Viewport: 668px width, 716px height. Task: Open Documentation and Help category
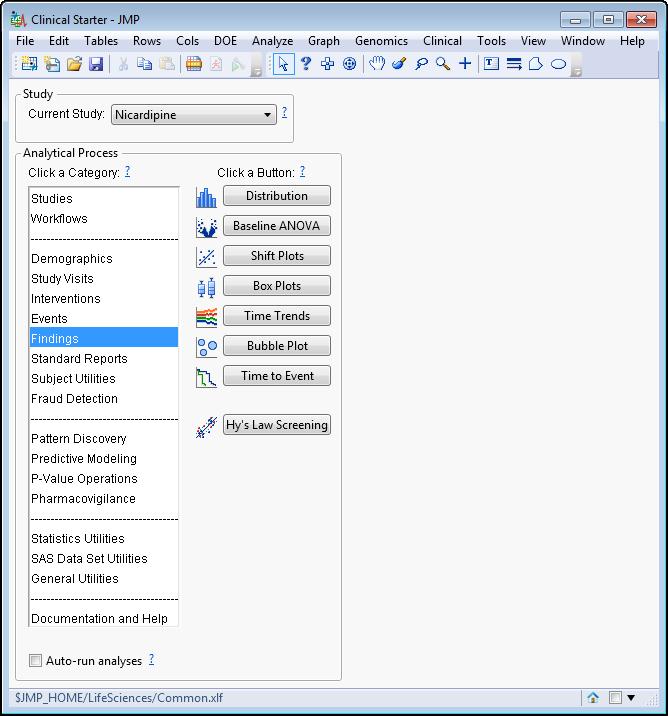click(x=104, y=618)
